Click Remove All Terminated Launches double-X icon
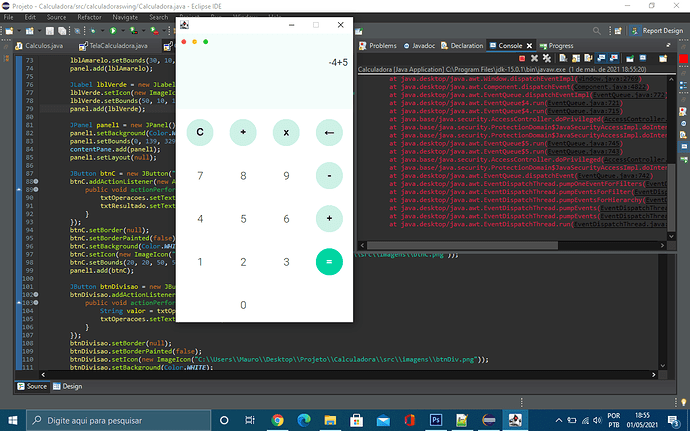Viewport: 690px width, 431px height. 547,58
